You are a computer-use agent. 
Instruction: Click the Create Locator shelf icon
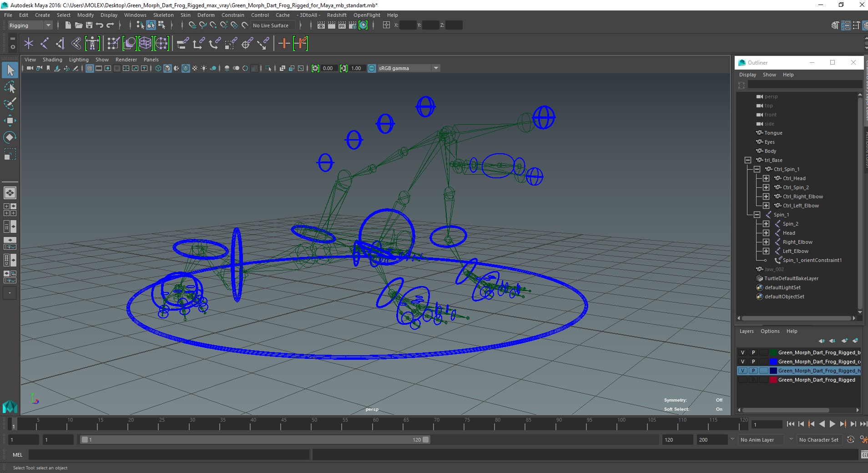(x=29, y=44)
